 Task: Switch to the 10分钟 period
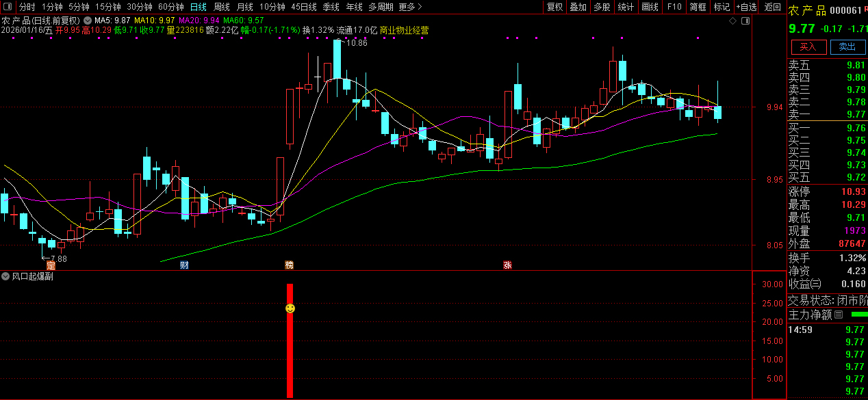click(272, 7)
